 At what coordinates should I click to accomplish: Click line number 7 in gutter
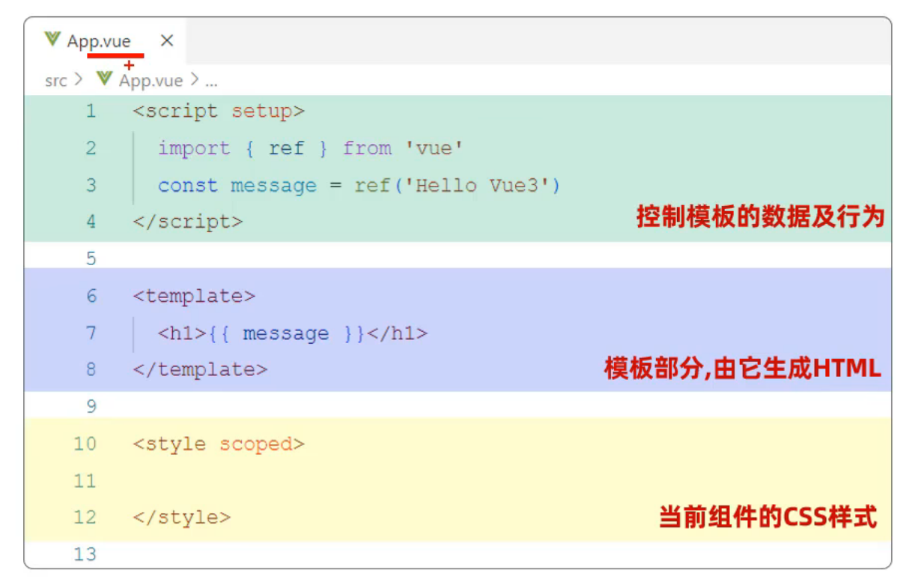tap(91, 333)
